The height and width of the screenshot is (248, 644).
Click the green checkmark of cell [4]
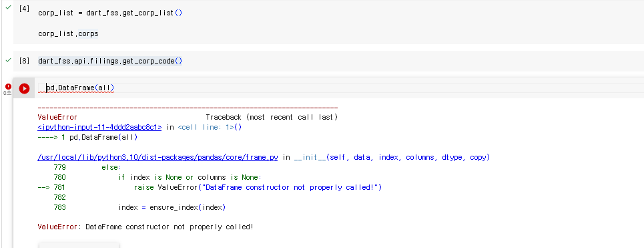click(8, 8)
